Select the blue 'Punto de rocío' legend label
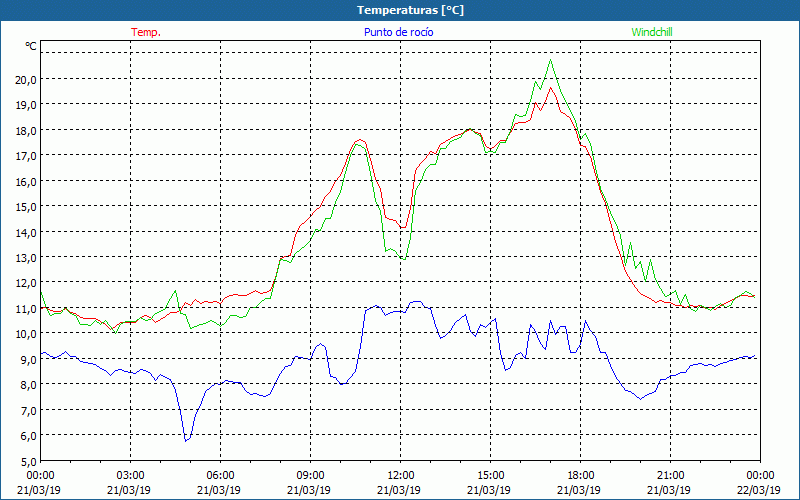The image size is (800, 500). coord(398,32)
